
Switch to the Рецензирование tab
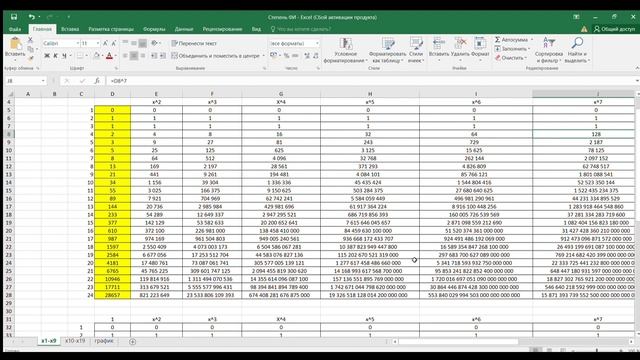(x=222, y=29)
